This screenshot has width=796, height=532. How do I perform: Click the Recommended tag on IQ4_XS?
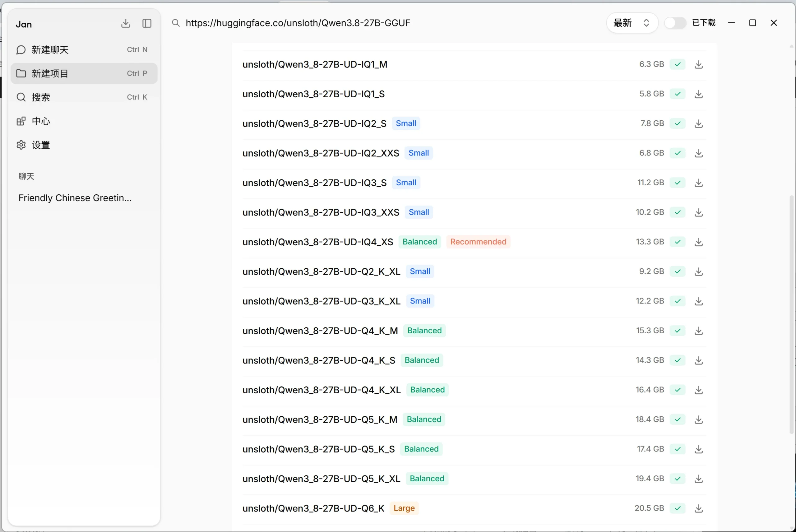pos(478,242)
